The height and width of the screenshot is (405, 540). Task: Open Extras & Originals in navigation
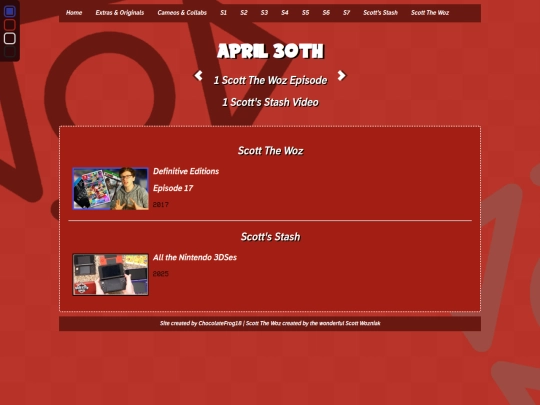pos(120,13)
